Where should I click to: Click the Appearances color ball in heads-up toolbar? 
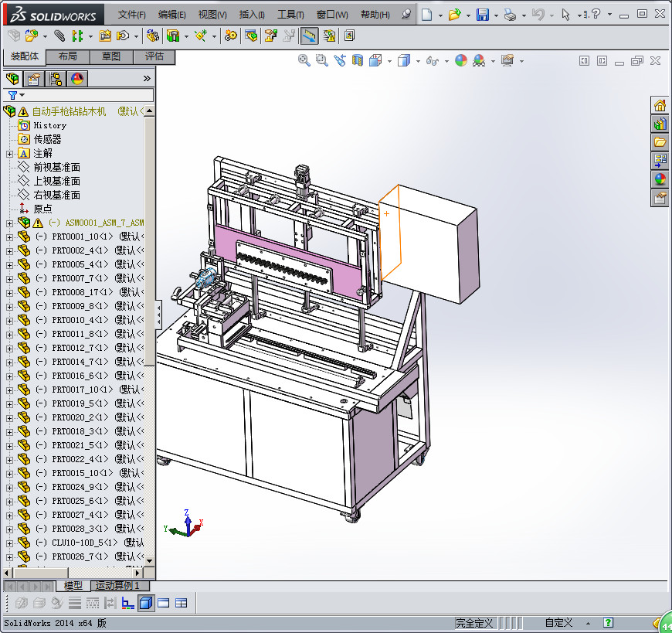[x=461, y=61]
